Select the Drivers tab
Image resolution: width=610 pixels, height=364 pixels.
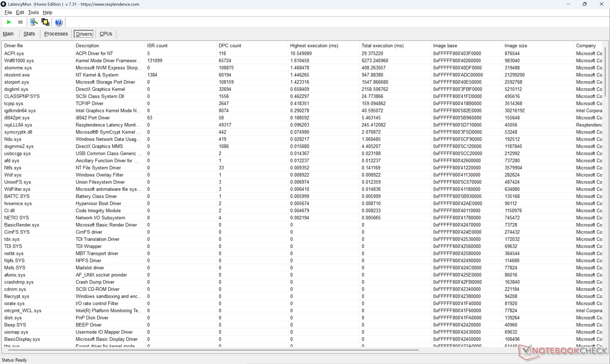pyautogui.click(x=84, y=34)
